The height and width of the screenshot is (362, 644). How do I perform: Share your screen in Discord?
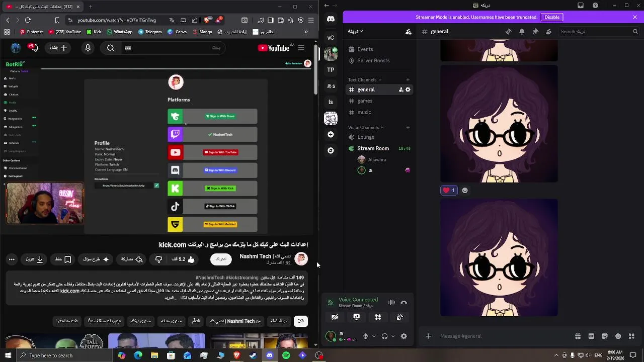[356, 317]
